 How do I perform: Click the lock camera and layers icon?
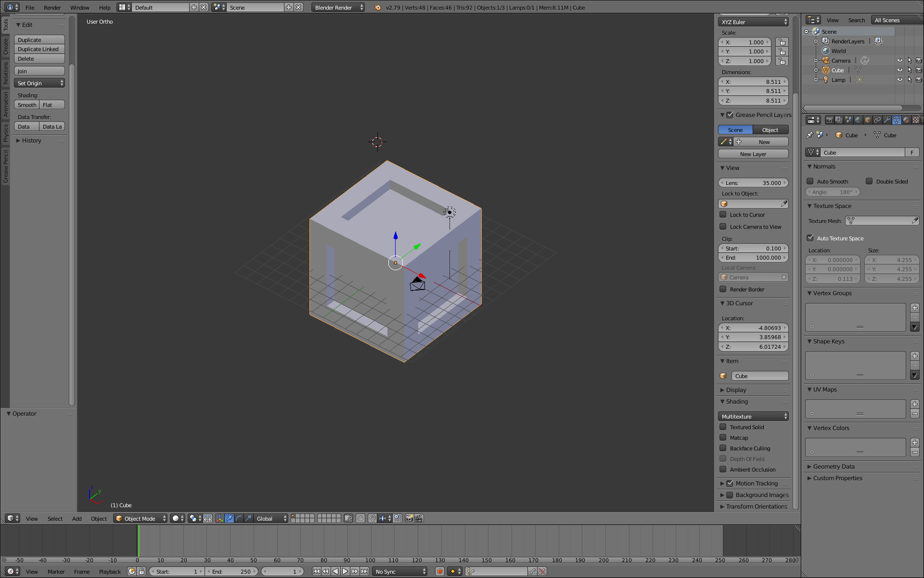pyautogui.click(x=348, y=518)
